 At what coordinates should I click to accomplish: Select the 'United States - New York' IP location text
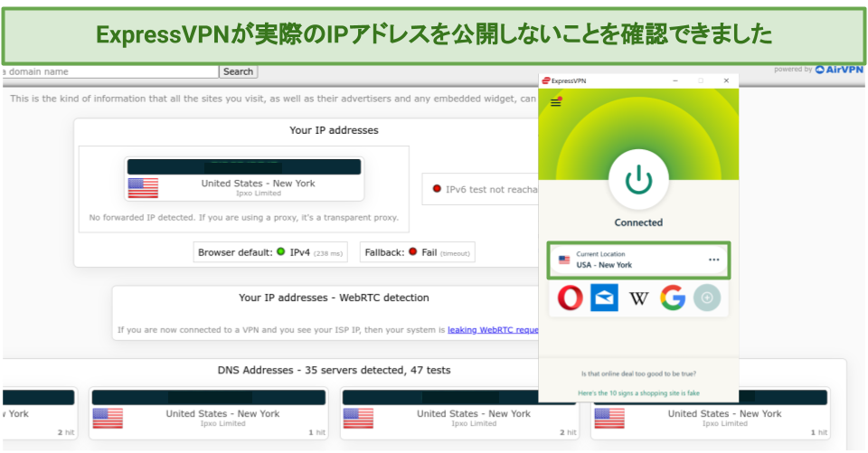click(258, 184)
